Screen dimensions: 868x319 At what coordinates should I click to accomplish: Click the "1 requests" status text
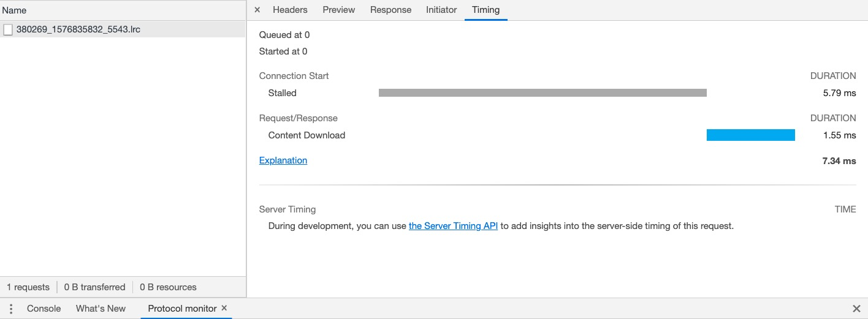click(x=28, y=287)
